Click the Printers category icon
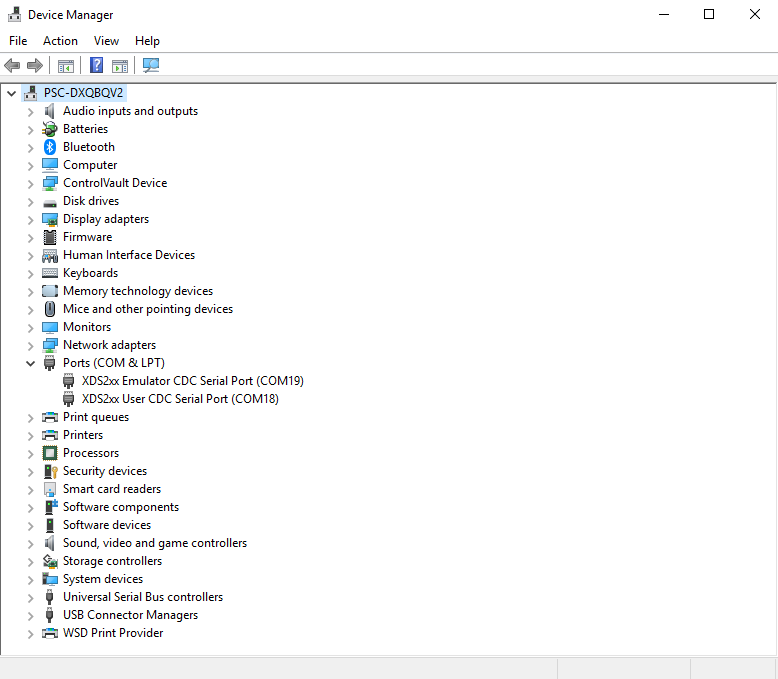 50,435
